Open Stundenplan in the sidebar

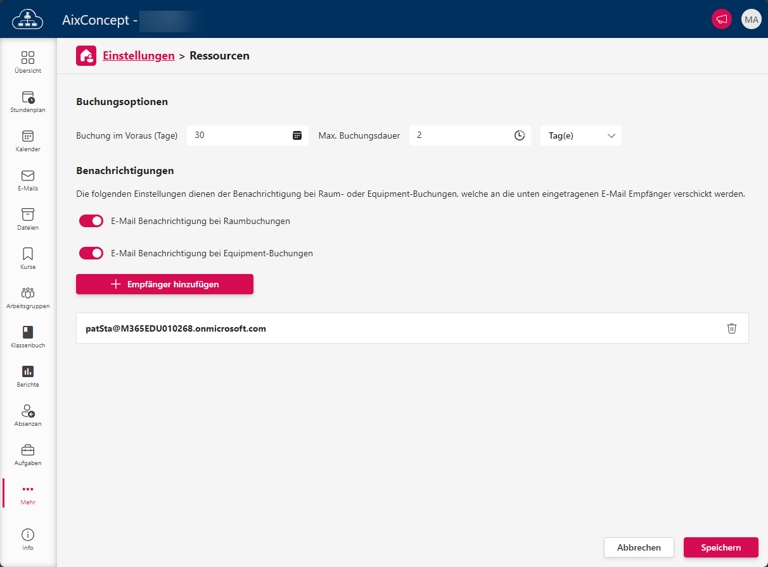28,101
